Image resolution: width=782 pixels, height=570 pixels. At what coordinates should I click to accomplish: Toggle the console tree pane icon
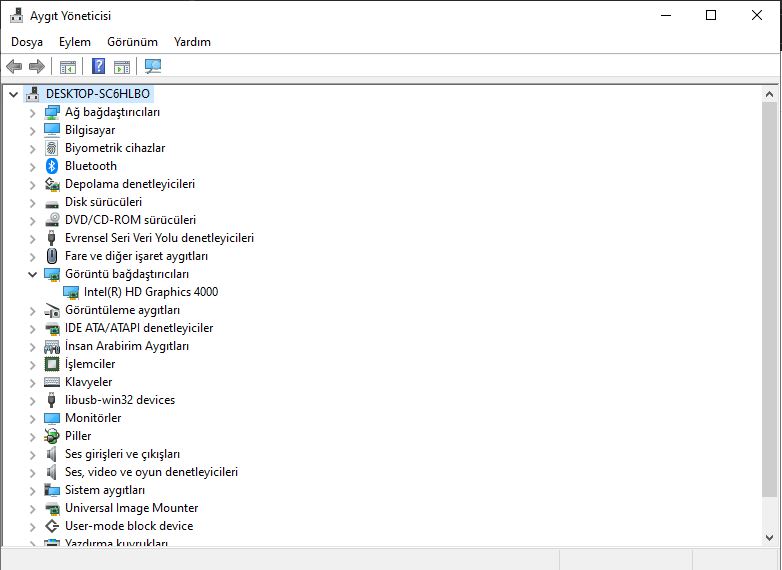(68, 67)
